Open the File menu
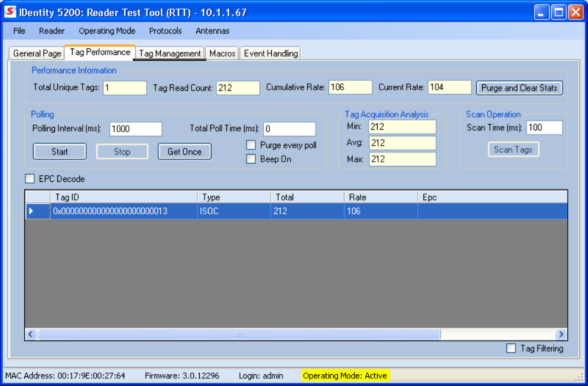The height and width of the screenshot is (386, 588). pos(19,31)
